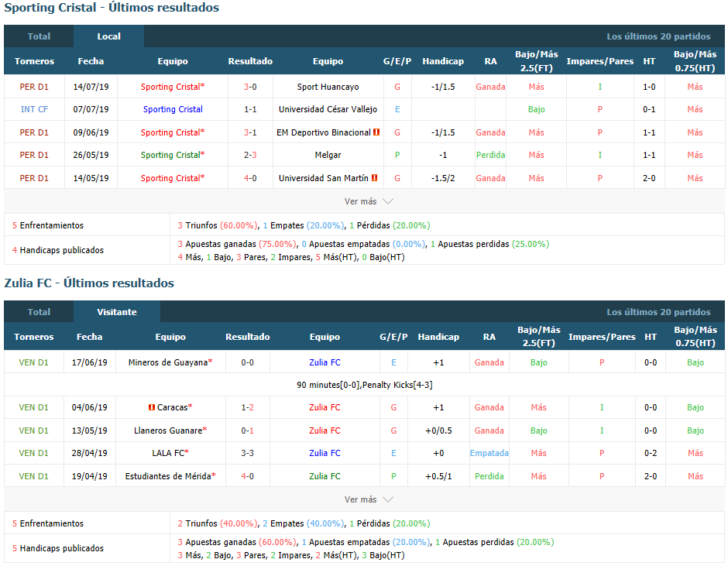Click Zulia FC in 19/04/19 row
Viewport: 728px width, 566px height.
[x=325, y=476]
